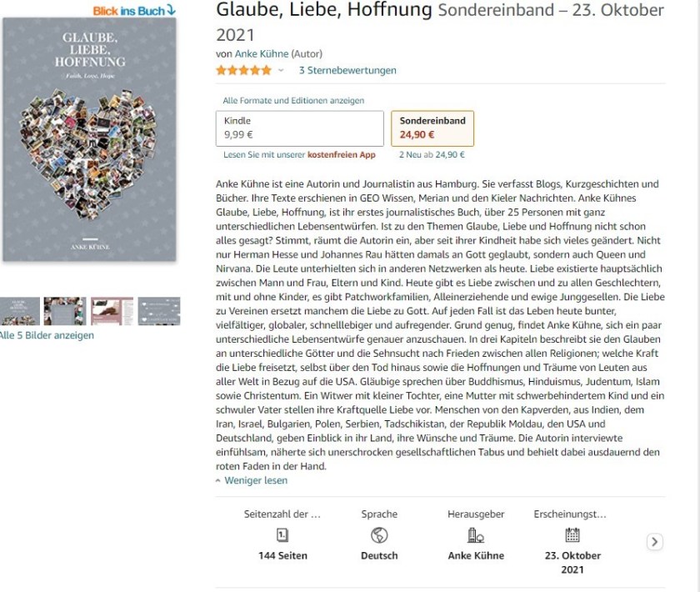Viewport: 700px width, 592px height.
Task: View 2 Neu ab 24,90 € offers
Action: (x=432, y=154)
